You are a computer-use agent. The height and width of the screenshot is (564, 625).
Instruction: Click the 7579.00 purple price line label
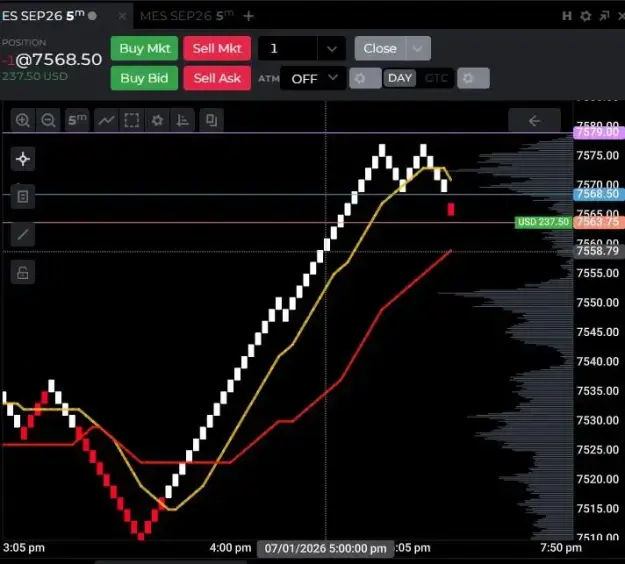[x=599, y=132]
